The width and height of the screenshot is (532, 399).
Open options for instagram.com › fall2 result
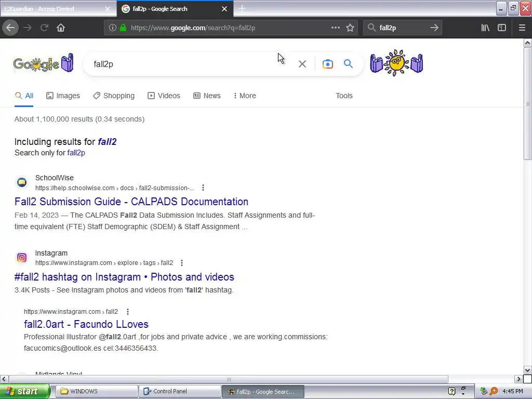coord(128,312)
